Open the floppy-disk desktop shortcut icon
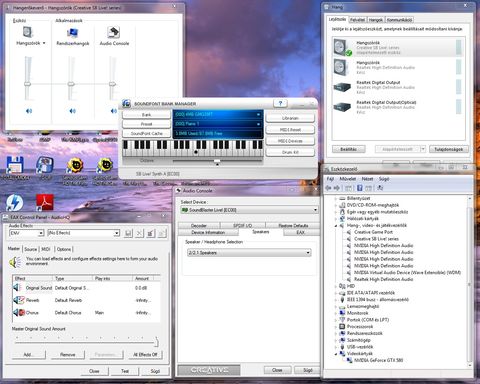 click(x=14, y=165)
